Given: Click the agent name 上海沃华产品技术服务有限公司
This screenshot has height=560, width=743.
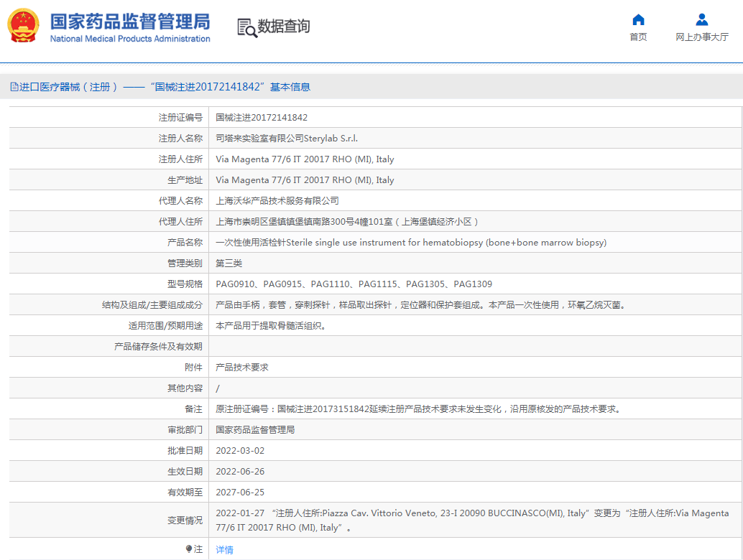Looking at the screenshot, I should pos(277,201).
